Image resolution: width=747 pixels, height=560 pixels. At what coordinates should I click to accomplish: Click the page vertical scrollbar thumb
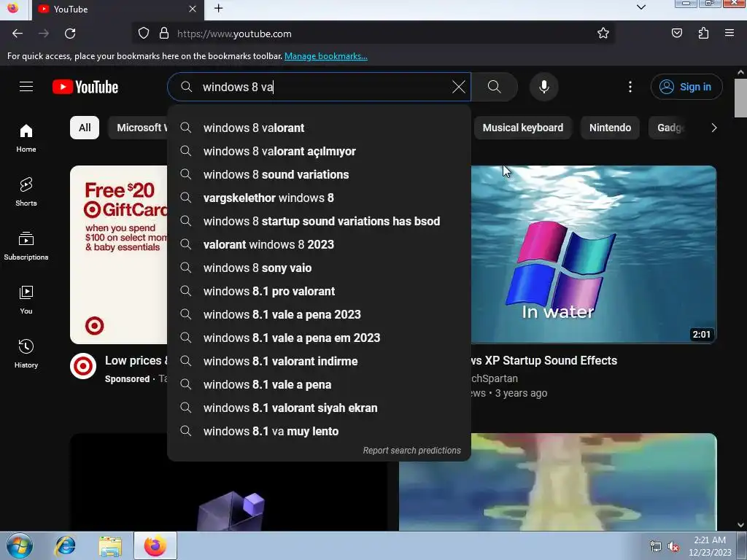(x=740, y=98)
